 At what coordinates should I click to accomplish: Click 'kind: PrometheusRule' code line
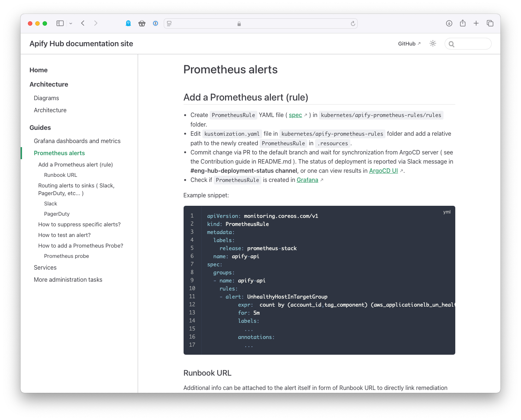click(x=238, y=224)
